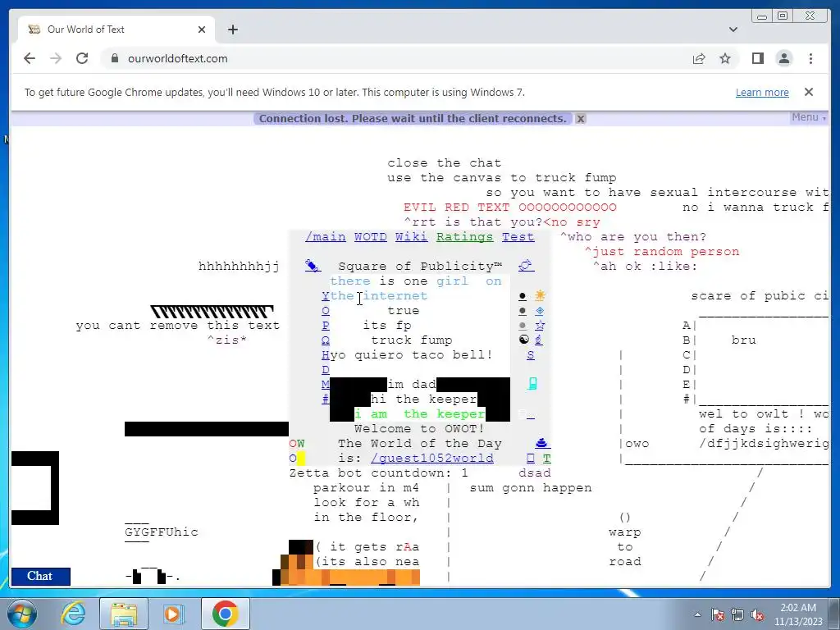Image resolution: width=840 pixels, height=630 pixels.
Task: Click the small chess-piece icon by yin-yang
Action: [x=538, y=340]
